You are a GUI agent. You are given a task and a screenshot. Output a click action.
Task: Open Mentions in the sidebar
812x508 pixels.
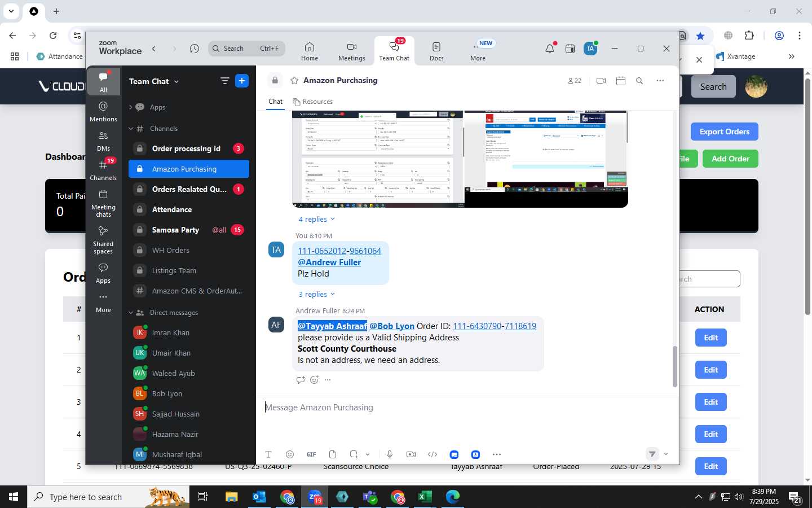(103, 111)
